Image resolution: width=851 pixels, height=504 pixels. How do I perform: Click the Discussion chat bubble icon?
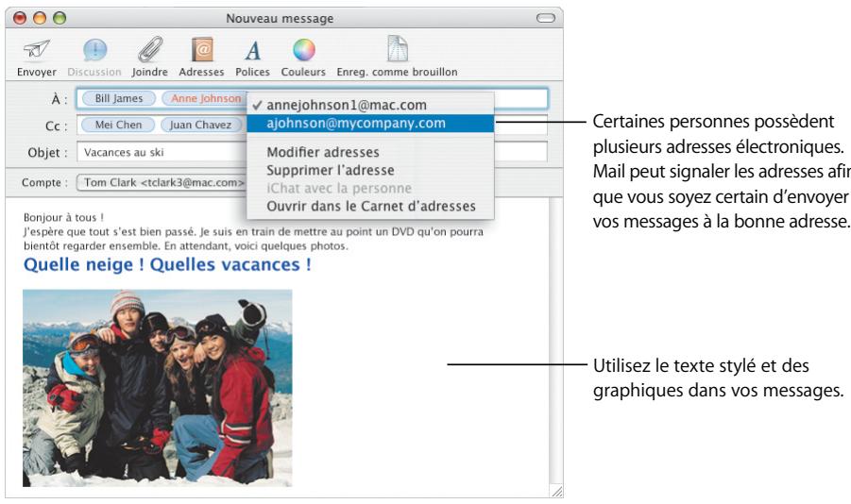[94, 50]
